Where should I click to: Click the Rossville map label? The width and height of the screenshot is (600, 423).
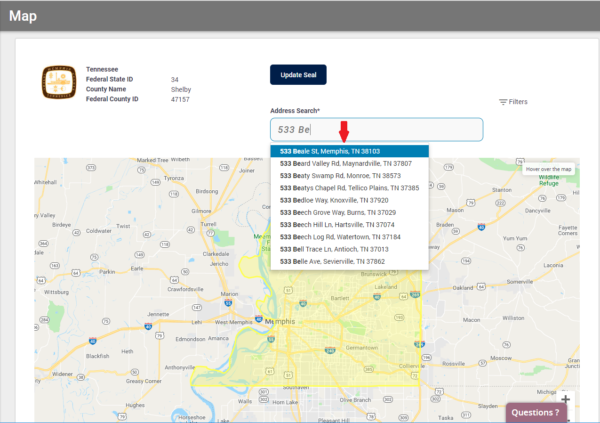[453, 364]
